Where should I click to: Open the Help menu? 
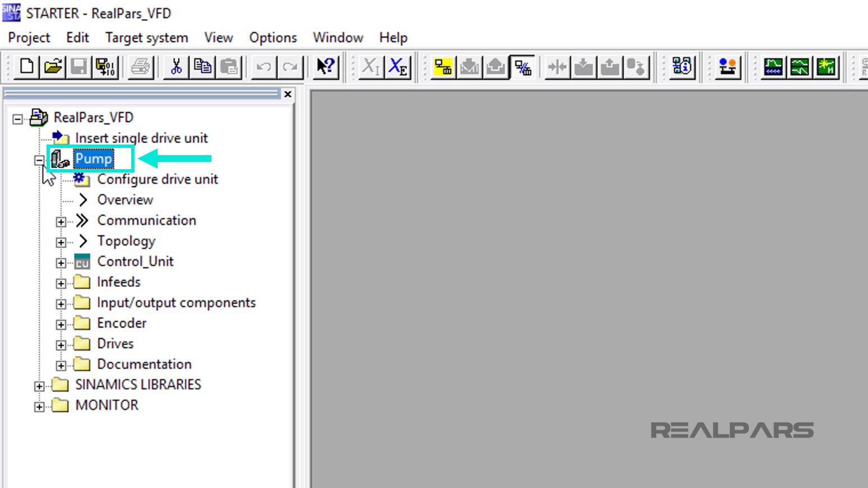(393, 38)
